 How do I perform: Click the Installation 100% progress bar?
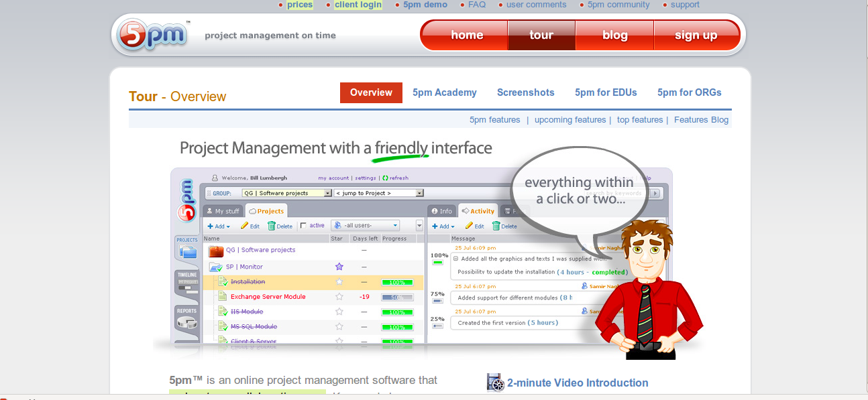click(397, 282)
